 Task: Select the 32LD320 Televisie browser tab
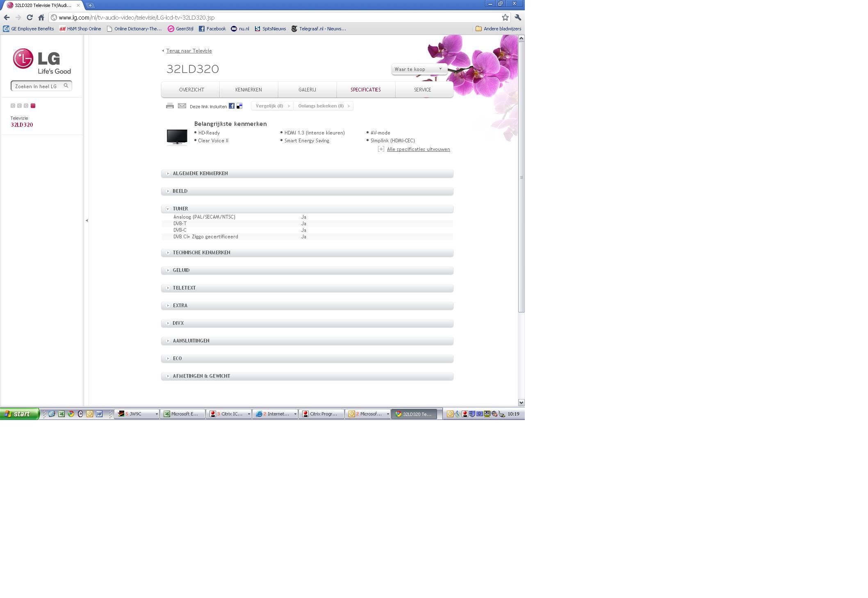[43, 5]
